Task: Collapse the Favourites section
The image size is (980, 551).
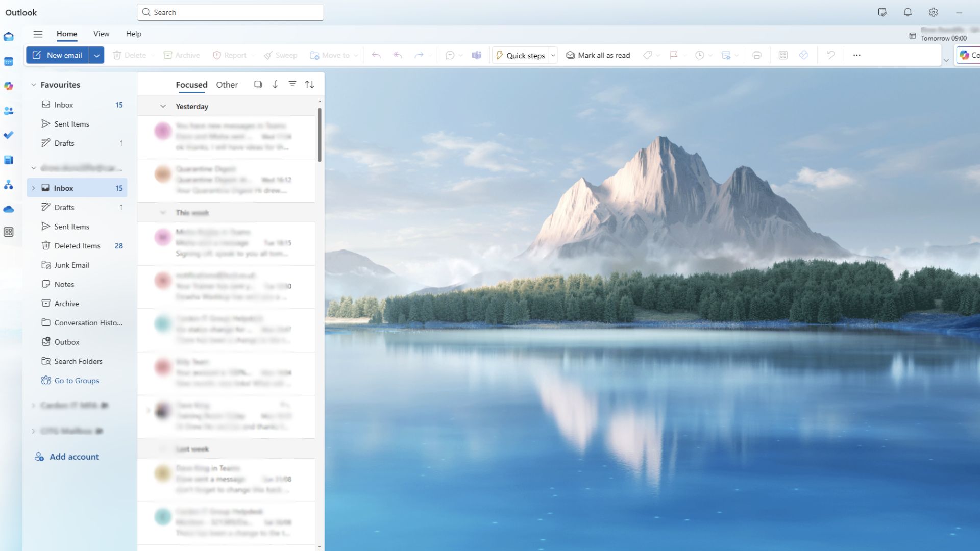Action: (34, 85)
